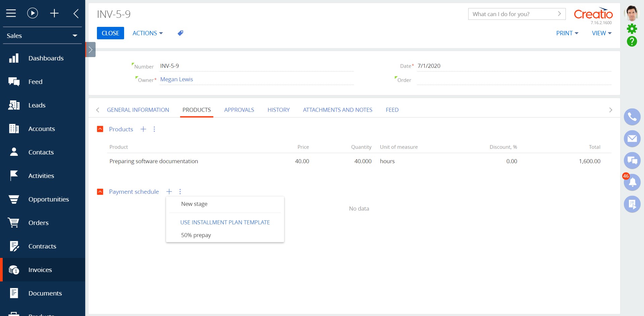Open the ACTIONS dropdown menu
Screen dimensions: 644x316
pos(148,33)
